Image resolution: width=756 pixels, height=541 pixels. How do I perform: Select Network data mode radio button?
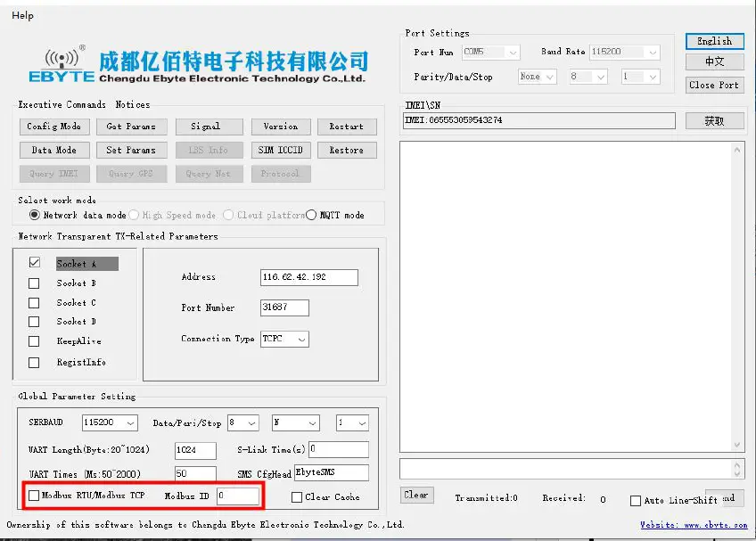pos(34,215)
